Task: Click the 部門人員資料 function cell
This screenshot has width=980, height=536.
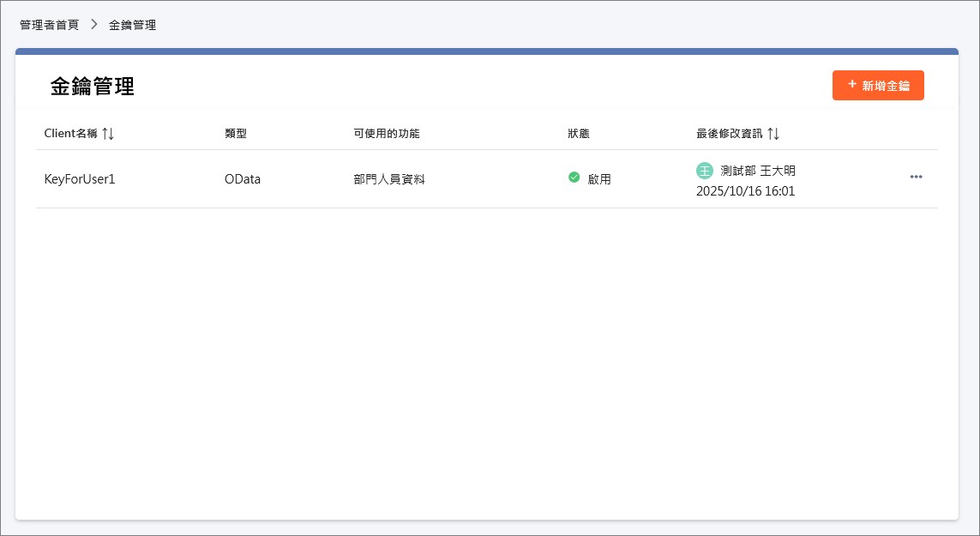Action: [389, 179]
